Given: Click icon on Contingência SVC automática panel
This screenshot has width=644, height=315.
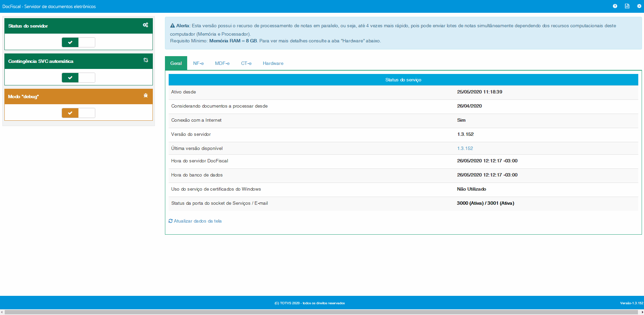Looking at the screenshot, I should pyautogui.click(x=146, y=60).
